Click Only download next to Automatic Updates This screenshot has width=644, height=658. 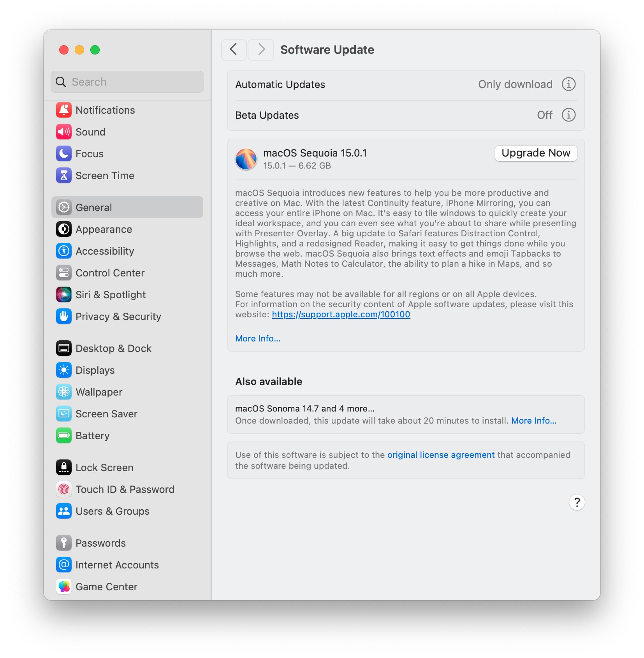pyautogui.click(x=515, y=84)
